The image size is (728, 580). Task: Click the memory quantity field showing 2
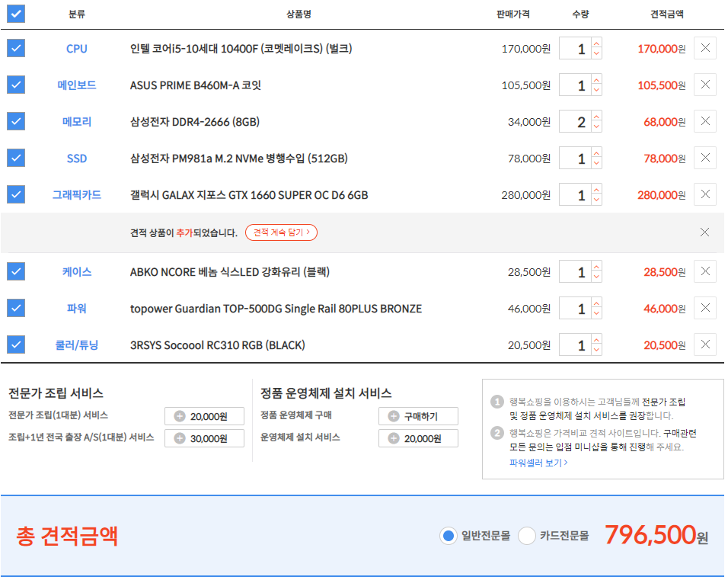[575, 122]
